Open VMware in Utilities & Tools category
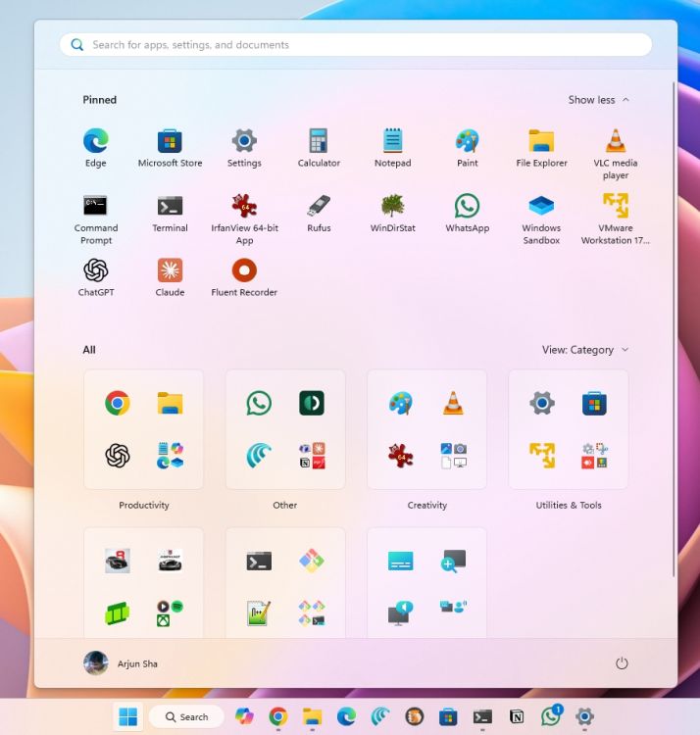This screenshot has width=700, height=735. 542,455
